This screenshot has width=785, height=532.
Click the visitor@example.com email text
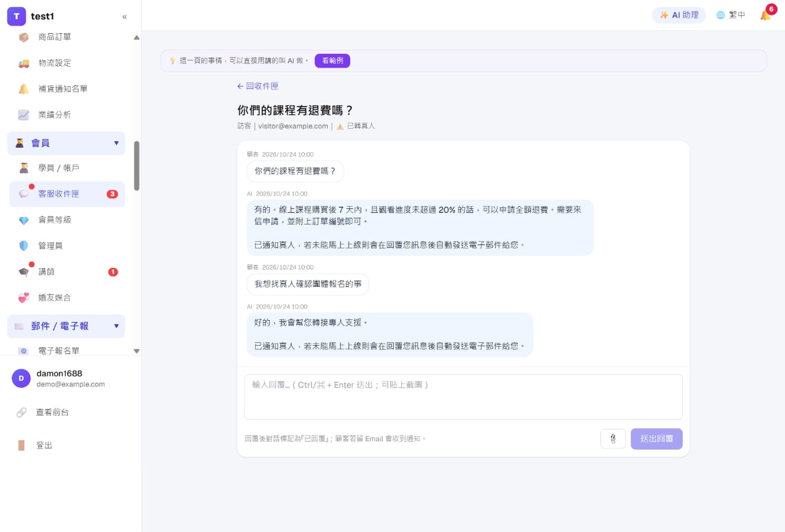293,126
